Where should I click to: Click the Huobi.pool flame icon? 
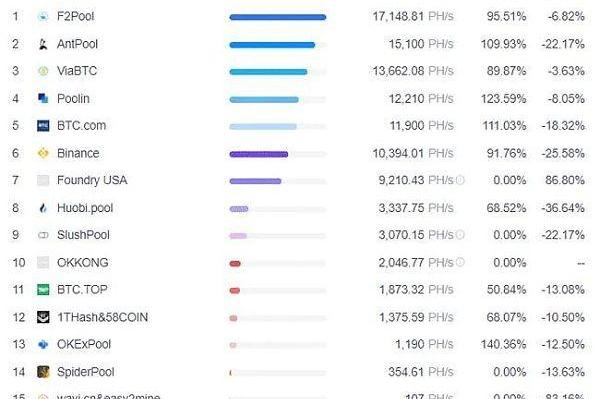43,208
